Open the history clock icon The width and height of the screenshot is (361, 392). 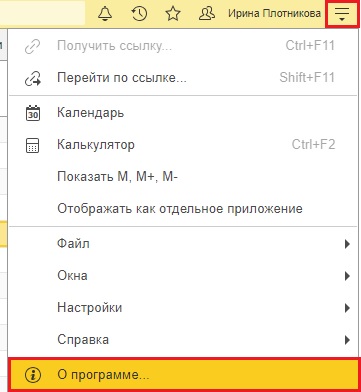tap(139, 14)
